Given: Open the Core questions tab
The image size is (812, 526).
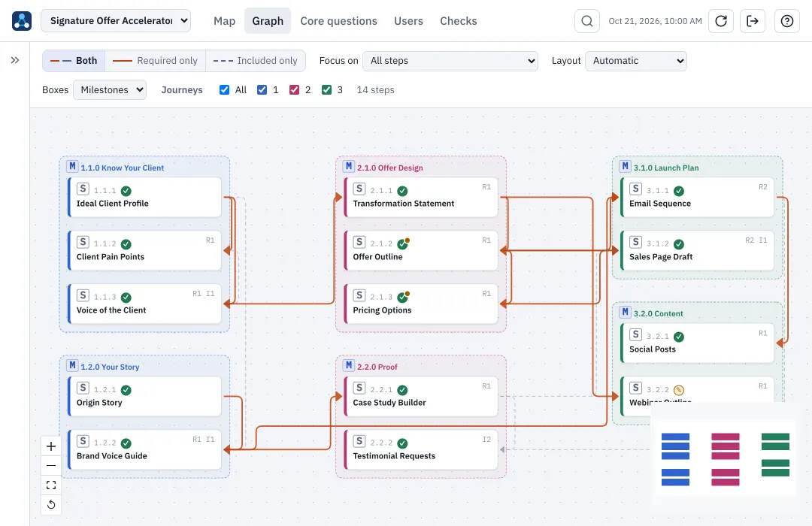Looking at the screenshot, I should pyautogui.click(x=338, y=21).
